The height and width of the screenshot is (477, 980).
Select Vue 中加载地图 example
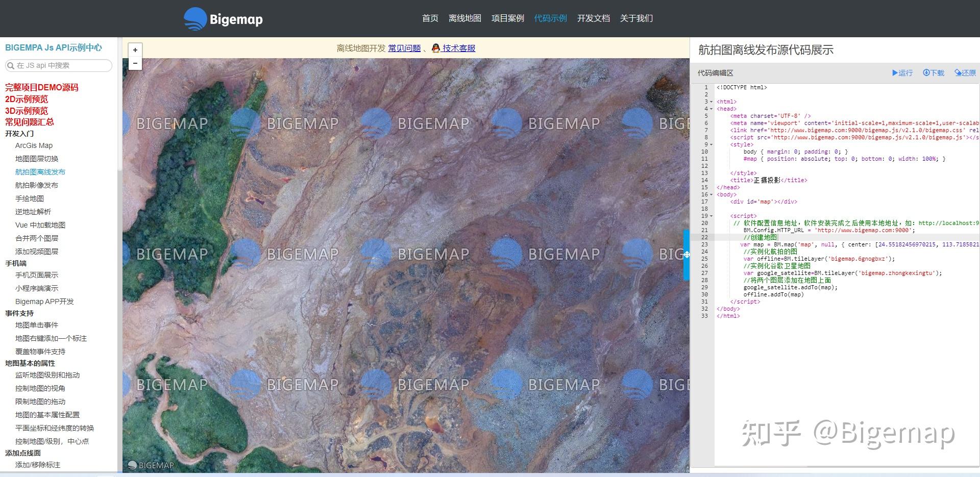click(40, 225)
